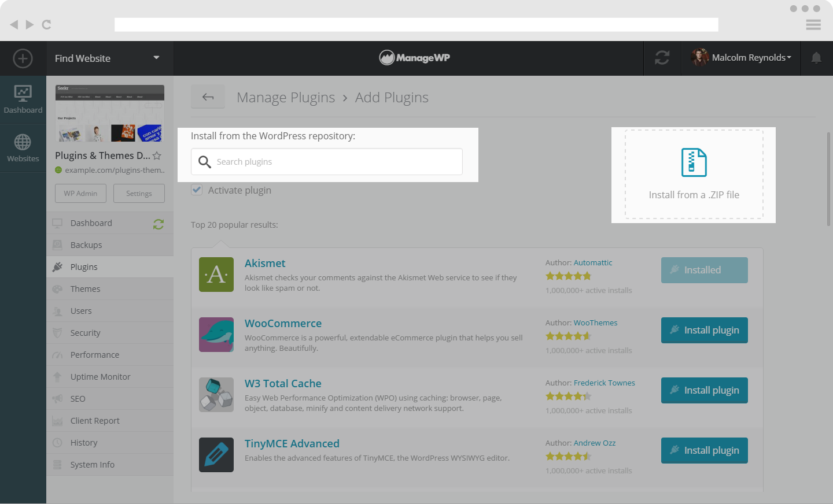Click the site screenshot thumbnail

pyautogui.click(x=110, y=113)
